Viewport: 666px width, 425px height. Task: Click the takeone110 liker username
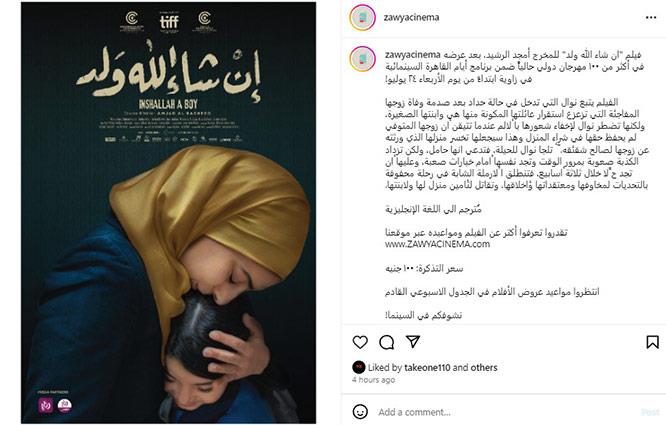[x=427, y=368]
